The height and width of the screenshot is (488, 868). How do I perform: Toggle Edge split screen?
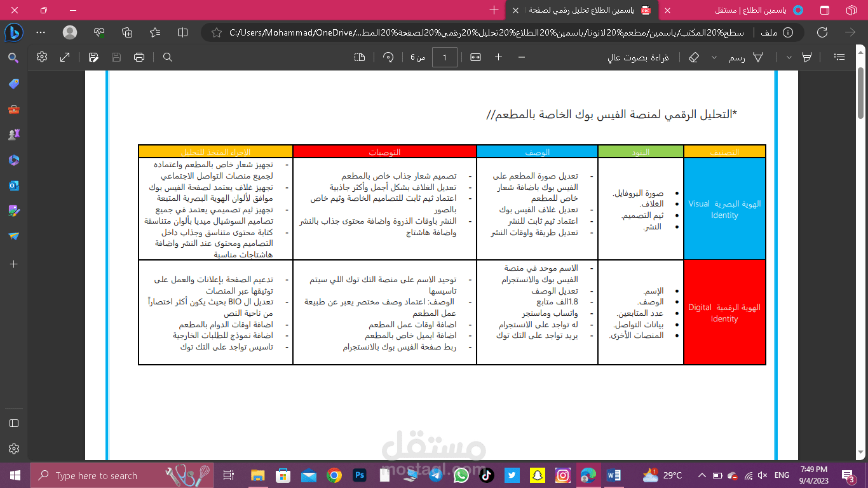[182, 32]
